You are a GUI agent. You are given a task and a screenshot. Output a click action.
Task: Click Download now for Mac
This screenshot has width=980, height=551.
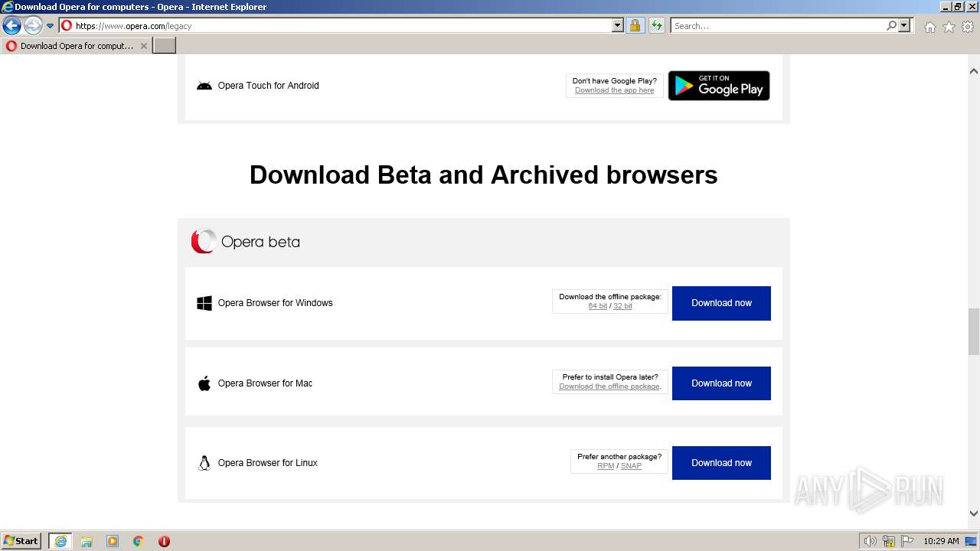(721, 383)
